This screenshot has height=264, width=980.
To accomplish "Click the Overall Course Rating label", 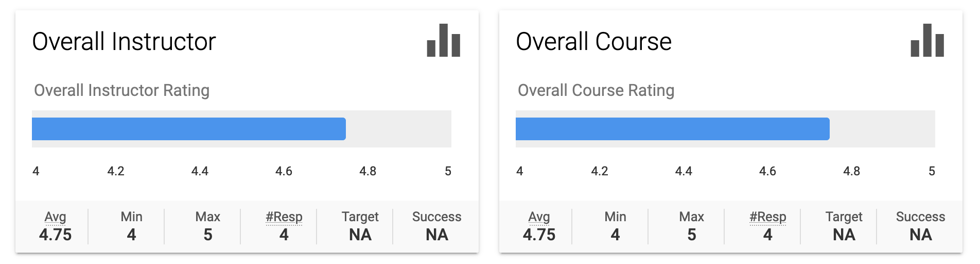I will click(596, 90).
